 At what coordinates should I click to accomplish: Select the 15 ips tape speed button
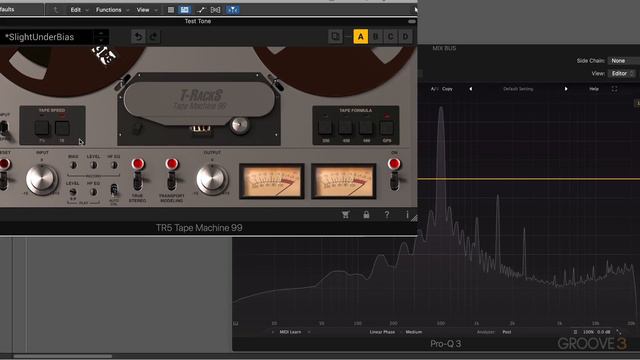tap(62, 128)
